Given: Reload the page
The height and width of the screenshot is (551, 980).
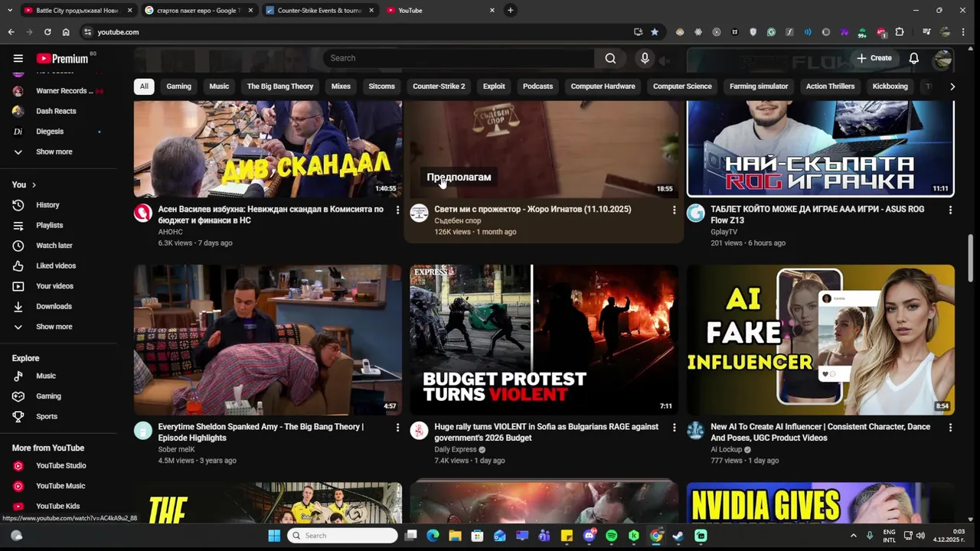Looking at the screenshot, I should tap(47, 32).
